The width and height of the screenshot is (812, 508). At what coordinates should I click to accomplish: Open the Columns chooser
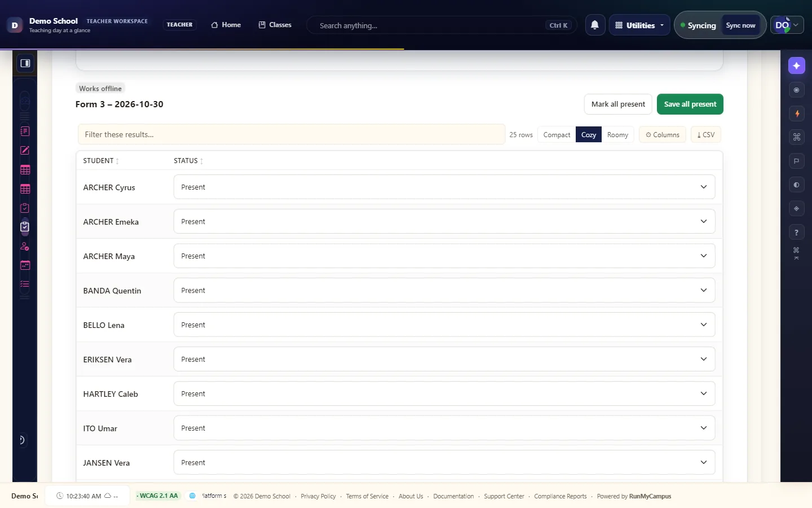pyautogui.click(x=663, y=135)
